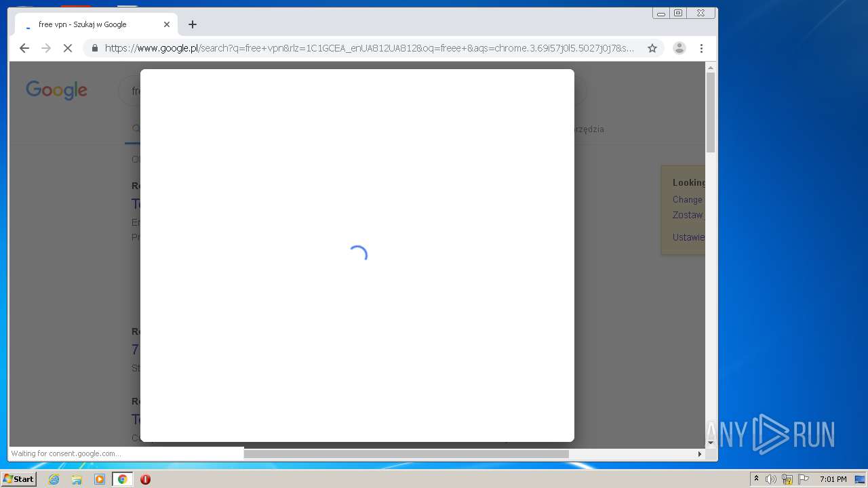
Task: Click the 'Ustawie' link in the yellow box
Action: point(688,237)
